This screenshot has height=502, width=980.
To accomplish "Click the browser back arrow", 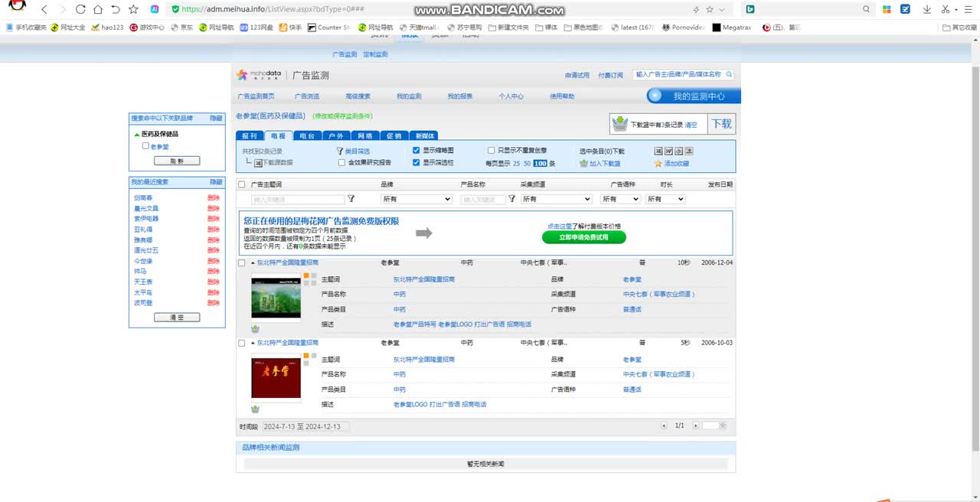I will 44,9.
